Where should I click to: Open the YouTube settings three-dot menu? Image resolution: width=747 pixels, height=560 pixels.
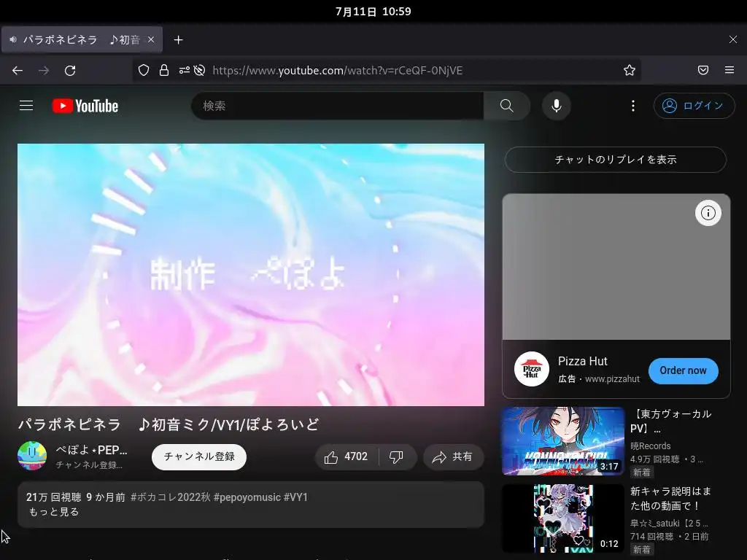[632, 106]
